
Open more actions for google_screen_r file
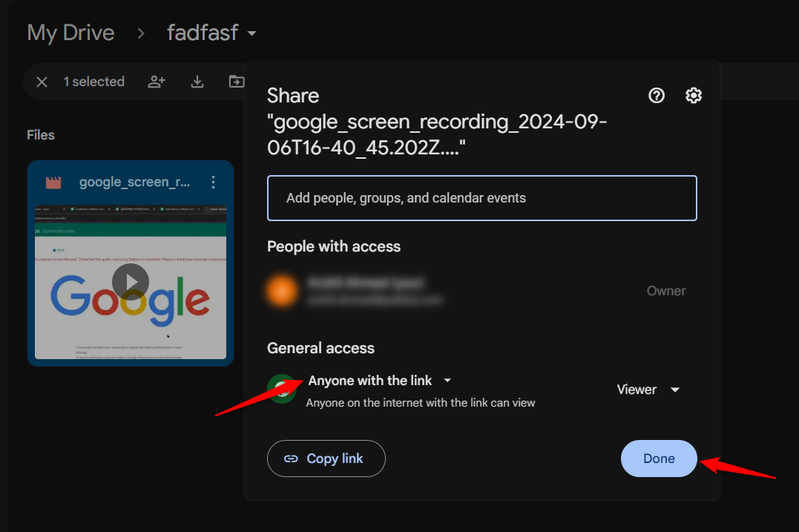[x=214, y=182]
